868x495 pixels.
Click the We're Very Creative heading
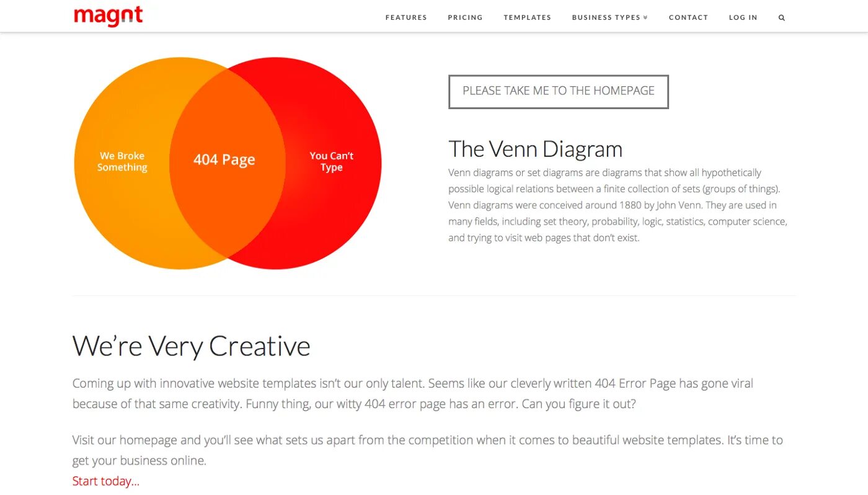click(191, 346)
